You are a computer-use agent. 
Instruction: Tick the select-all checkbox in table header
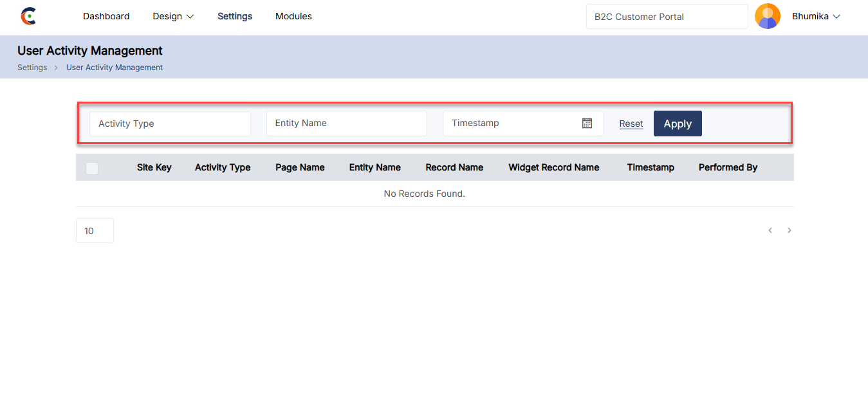tap(92, 168)
